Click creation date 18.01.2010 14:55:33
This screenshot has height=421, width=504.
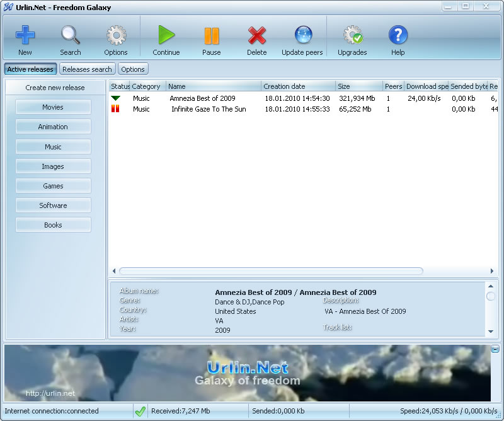tap(297, 109)
